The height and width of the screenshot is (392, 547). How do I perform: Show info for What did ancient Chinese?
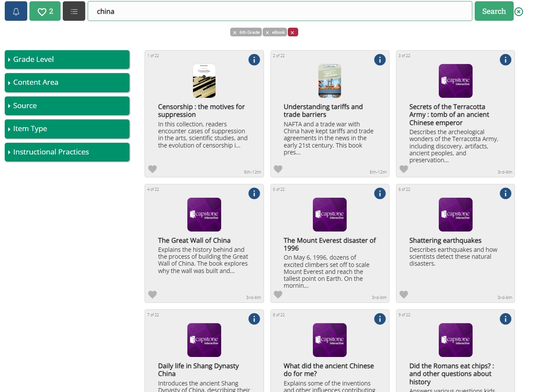(380, 319)
